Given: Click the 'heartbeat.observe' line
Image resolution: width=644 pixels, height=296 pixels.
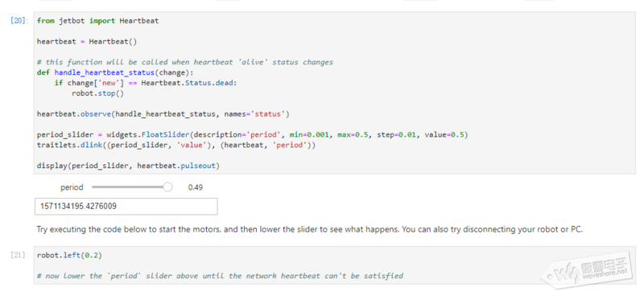Looking at the screenshot, I should point(163,114).
